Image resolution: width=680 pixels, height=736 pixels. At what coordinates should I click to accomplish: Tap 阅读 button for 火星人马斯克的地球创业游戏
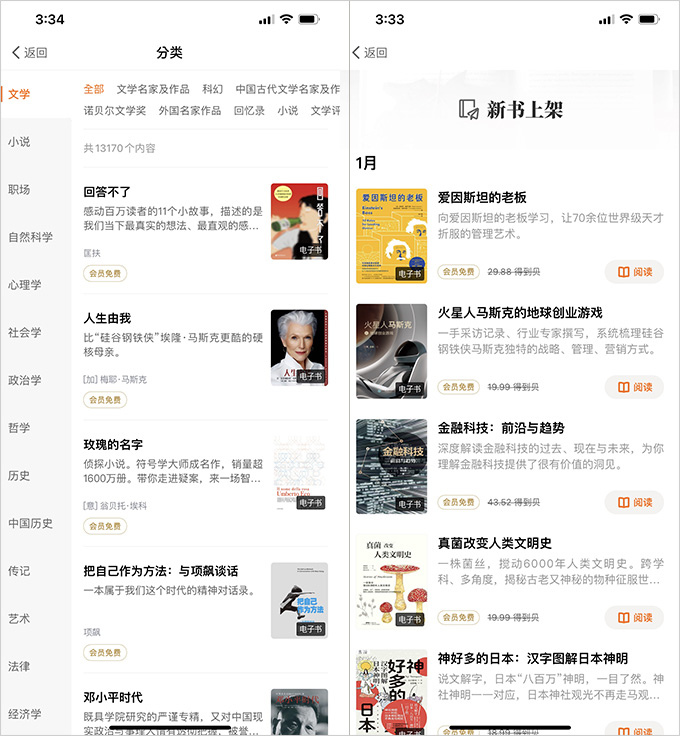click(634, 387)
